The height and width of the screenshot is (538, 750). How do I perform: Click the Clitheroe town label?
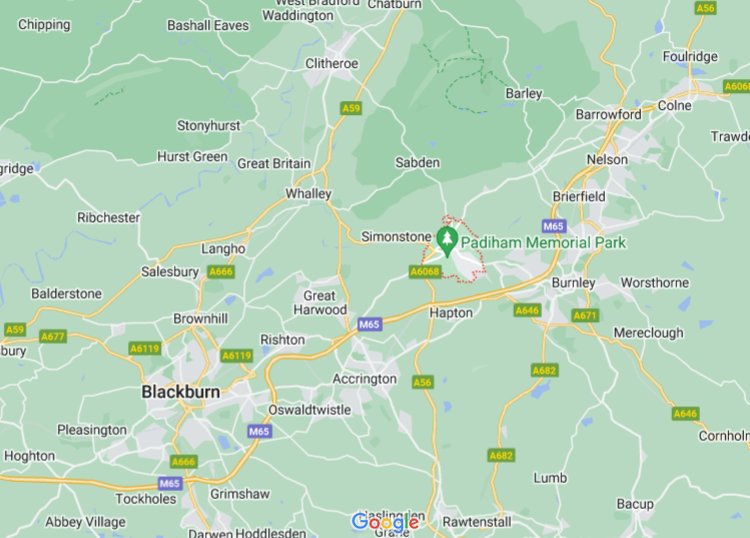331,64
